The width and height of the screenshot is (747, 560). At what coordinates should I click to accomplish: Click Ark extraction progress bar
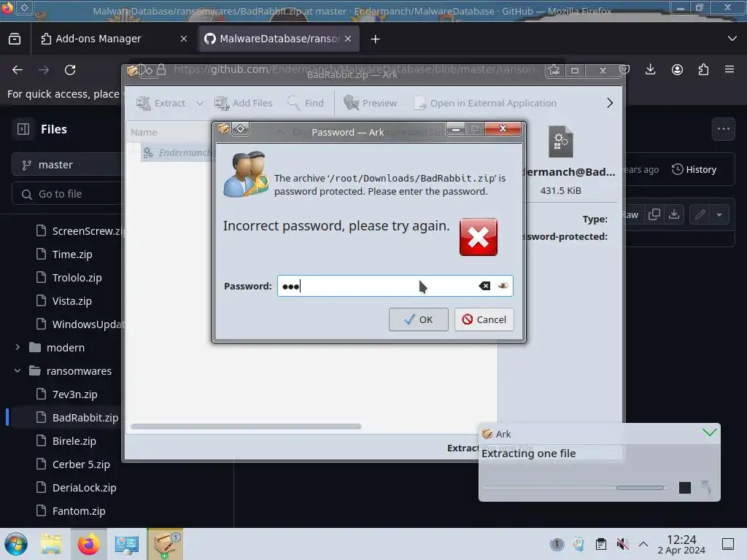[x=576, y=488]
